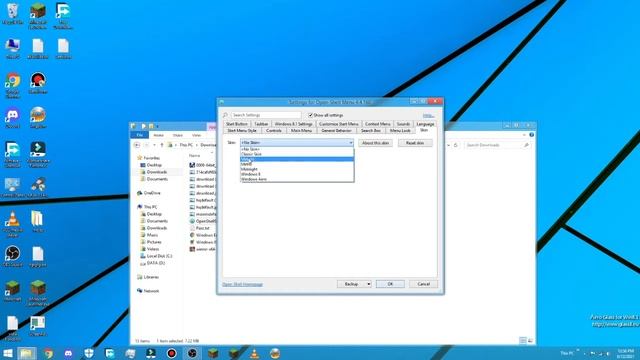Click the search magnifier icon in settings dialog
640x360 pixels.
(225, 115)
